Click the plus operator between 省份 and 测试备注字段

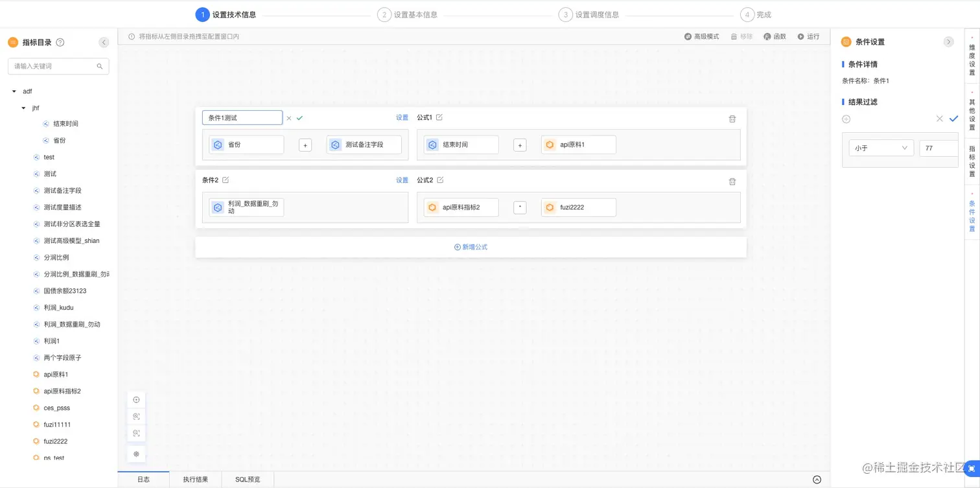(x=305, y=145)
